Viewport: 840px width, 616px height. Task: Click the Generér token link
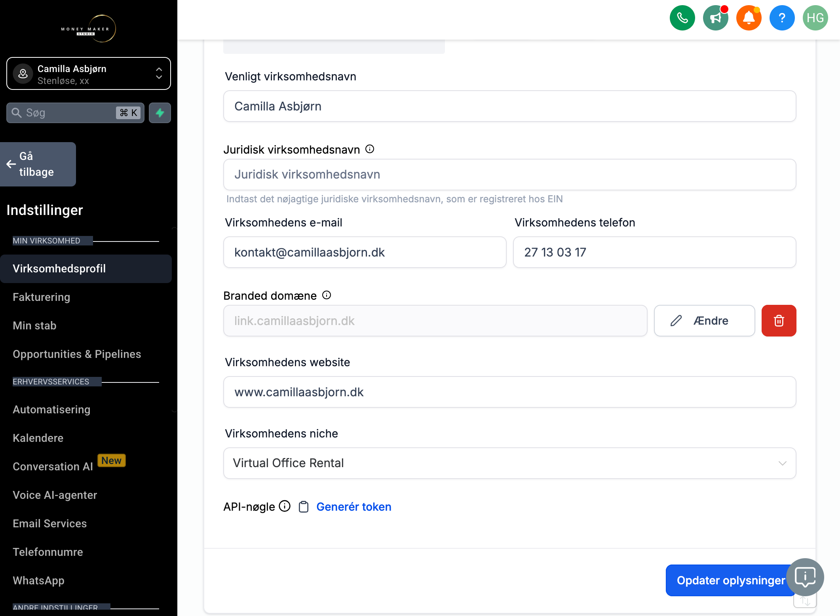pos(353,507)
